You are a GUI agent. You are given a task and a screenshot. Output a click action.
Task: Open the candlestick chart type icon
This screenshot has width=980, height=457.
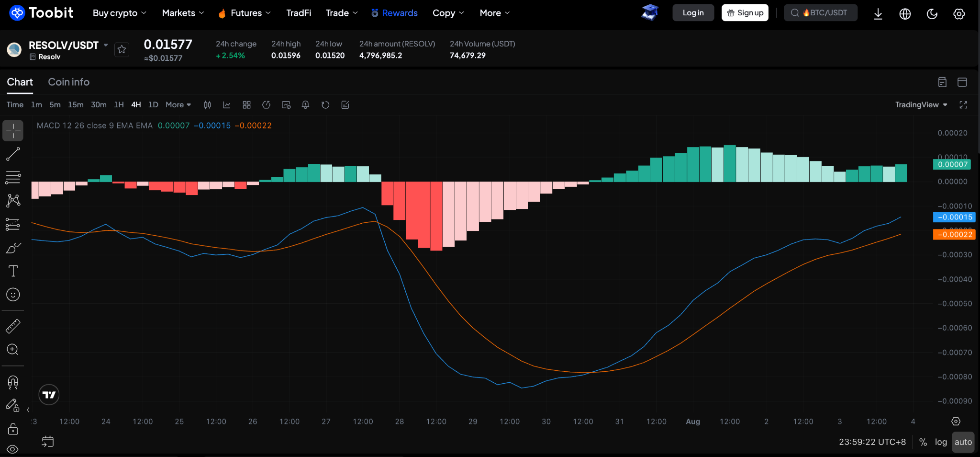click(x=207, y=105)
